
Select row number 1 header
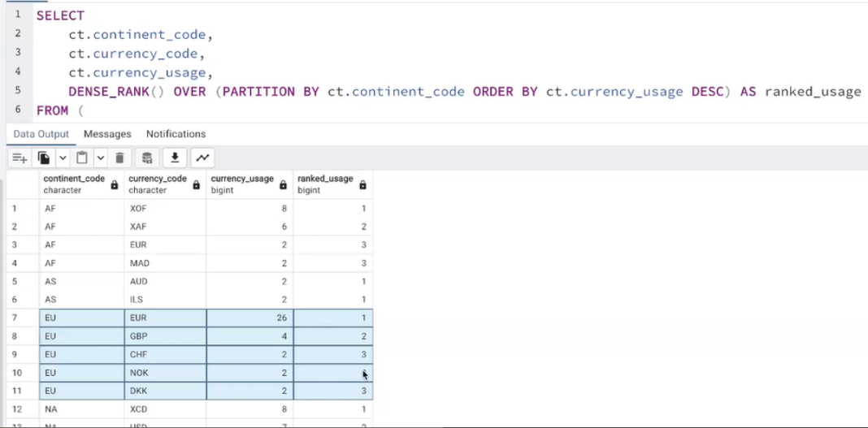point(23,209)
